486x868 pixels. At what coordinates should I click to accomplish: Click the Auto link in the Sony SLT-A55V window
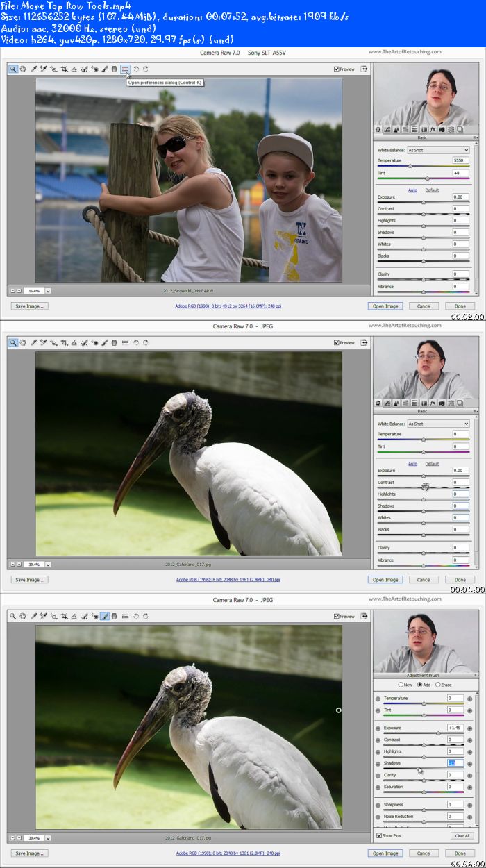pos(412,190)
